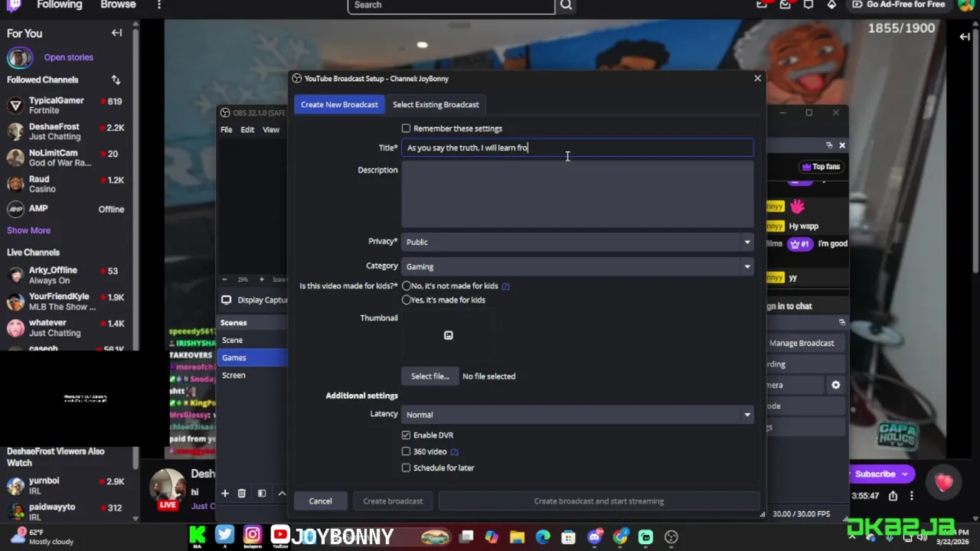Move scene up with the caret icon
This screenshot has height=551, width=980.
coord(281,494)
